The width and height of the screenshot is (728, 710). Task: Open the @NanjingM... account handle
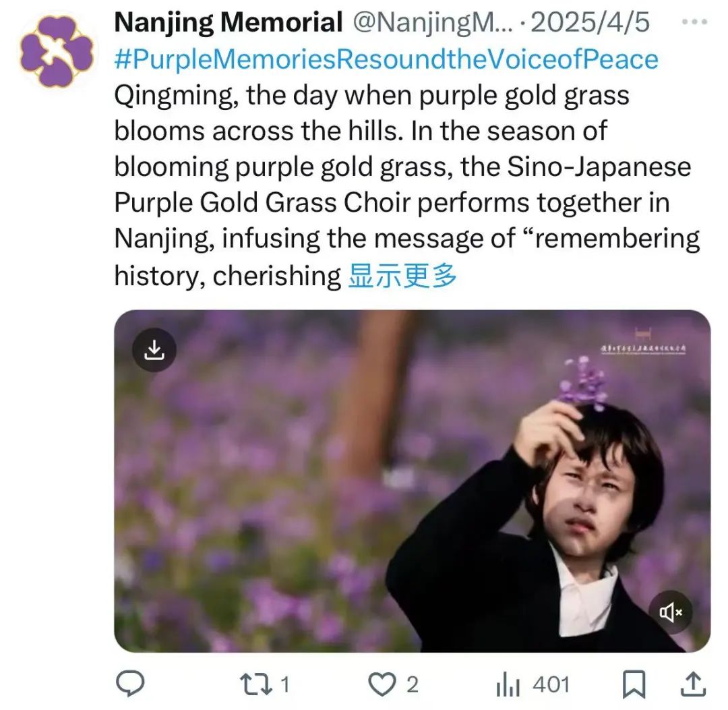point(433,24)
